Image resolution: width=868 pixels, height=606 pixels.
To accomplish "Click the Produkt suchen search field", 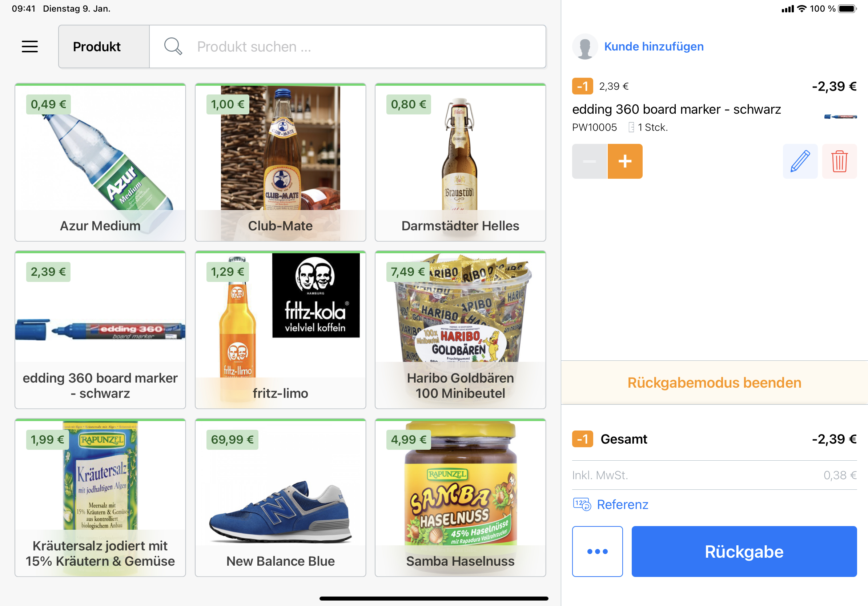I will coord(348,47).
